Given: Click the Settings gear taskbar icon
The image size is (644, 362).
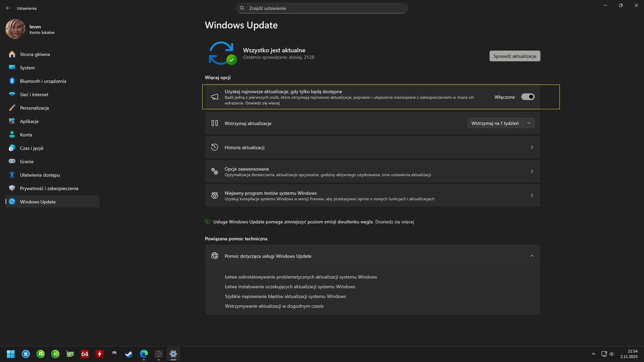Looking at the screenshot, I should (x=173, y=354).
